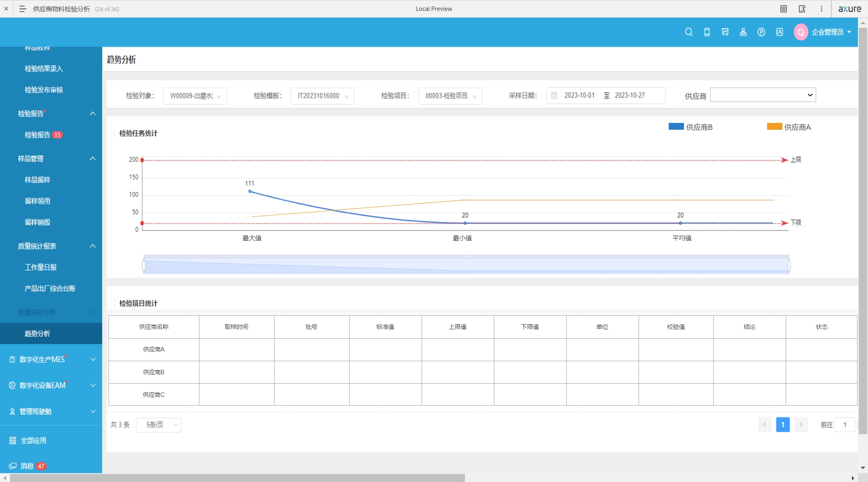Image resolution: width=868 pixels, height=482 pixels.
Task: Click the horizontal scrollbar at bottom
Action: (x=237, y=478)
